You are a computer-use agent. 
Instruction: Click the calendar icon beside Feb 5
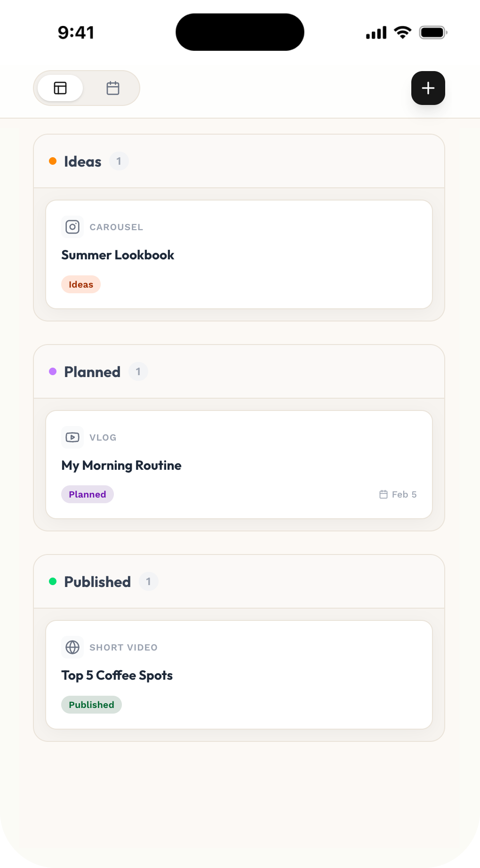coord(384,494)
